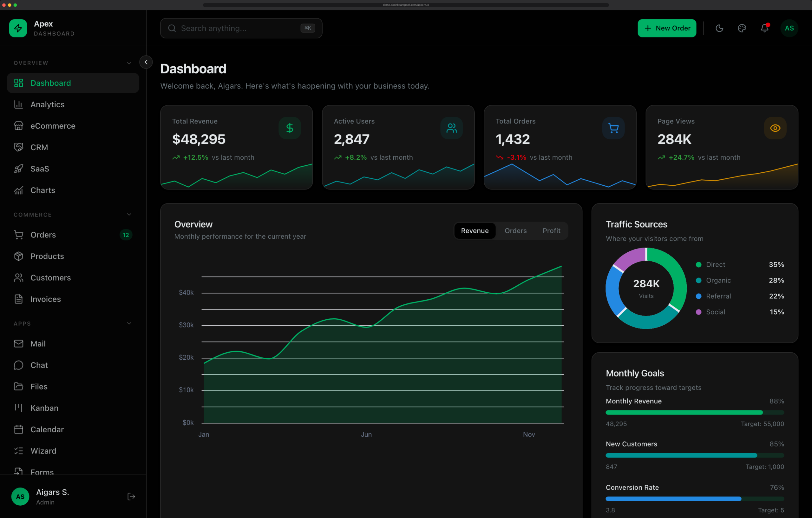Click the ⌘K shortcut badge in search
Screen dimensions: 812x518
[x=308, y=28]
